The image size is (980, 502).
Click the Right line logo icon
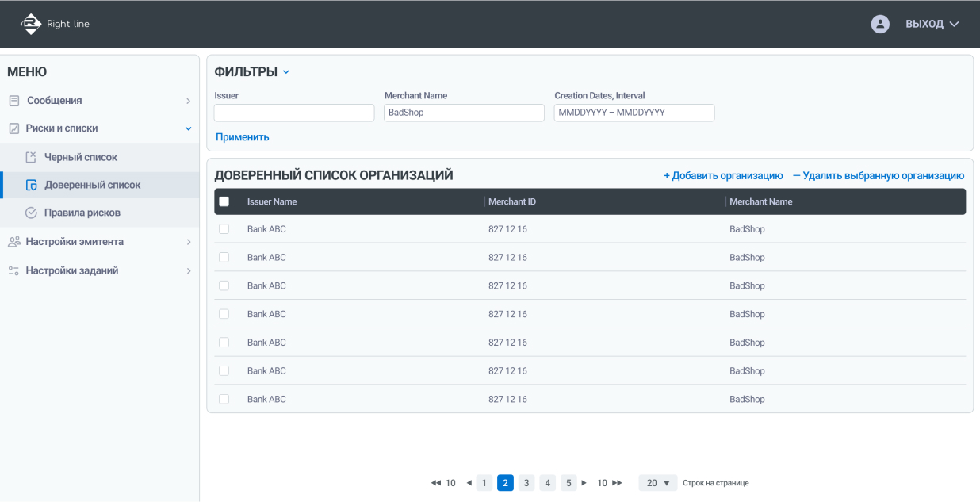tap(31, 24)
